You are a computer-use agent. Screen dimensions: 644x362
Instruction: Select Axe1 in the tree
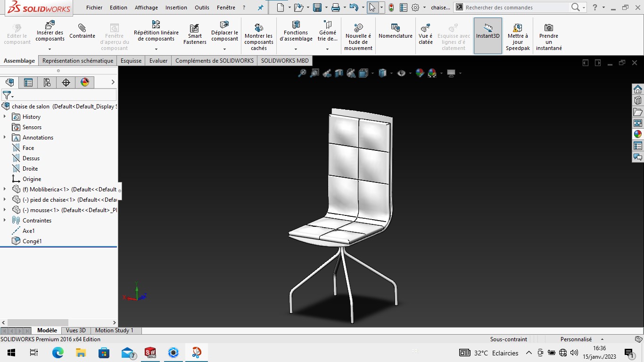[x=29, y=231]
